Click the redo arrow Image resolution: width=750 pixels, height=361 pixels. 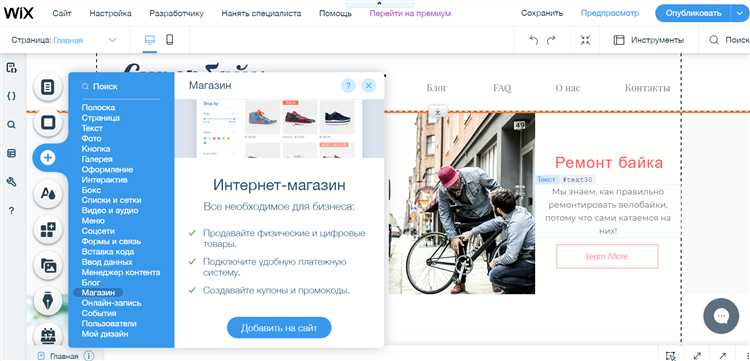551,40
